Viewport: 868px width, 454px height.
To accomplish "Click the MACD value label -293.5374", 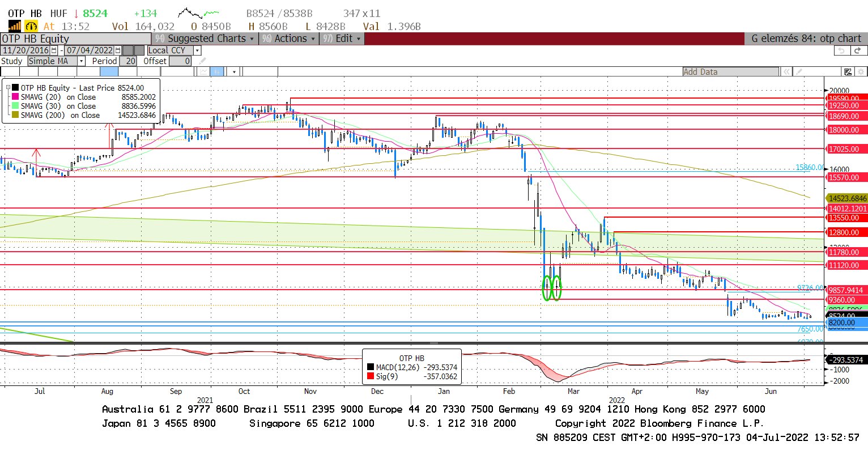I will pyautogui.click(x=847, y=360).
